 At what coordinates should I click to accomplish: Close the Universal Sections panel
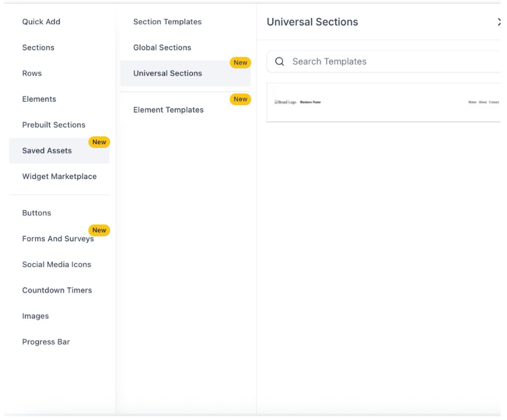click(499, 22)
